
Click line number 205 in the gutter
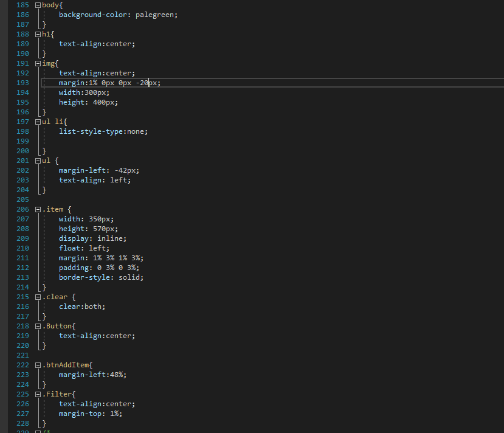[23, 199]
